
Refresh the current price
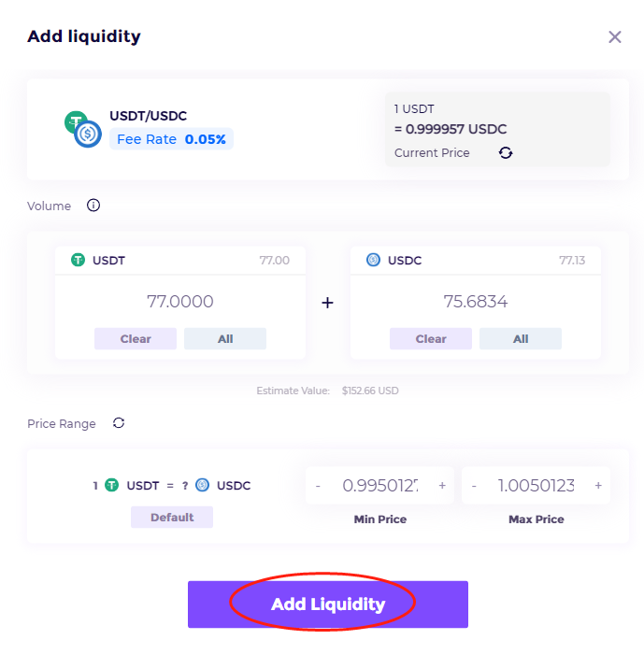[506, 153]
